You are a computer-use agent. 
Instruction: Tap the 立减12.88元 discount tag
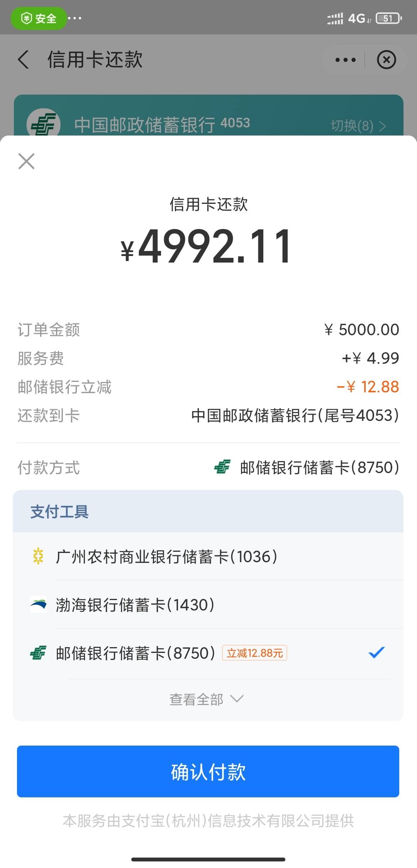pos(254,653)
